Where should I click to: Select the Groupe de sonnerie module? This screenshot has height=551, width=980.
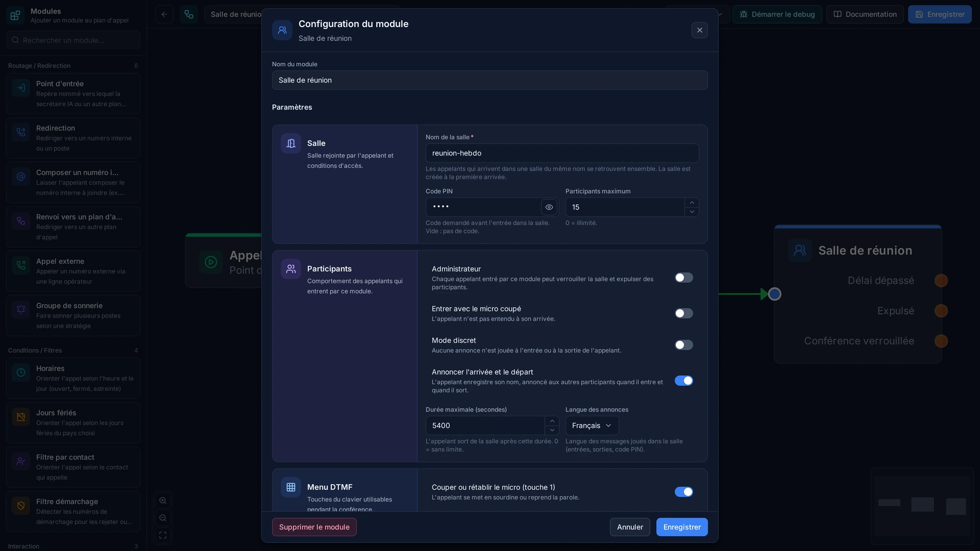click(73, 316)
